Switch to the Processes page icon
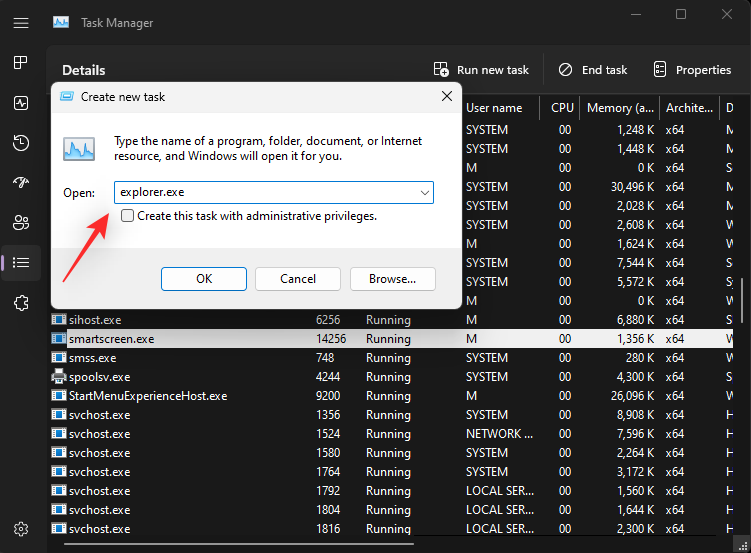 21,63
